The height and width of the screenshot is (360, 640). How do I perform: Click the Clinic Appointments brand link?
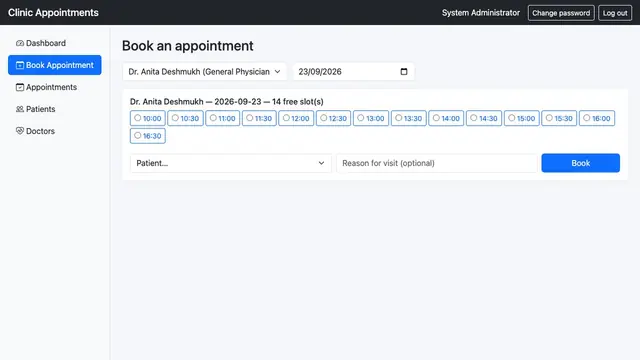(53, 13)
